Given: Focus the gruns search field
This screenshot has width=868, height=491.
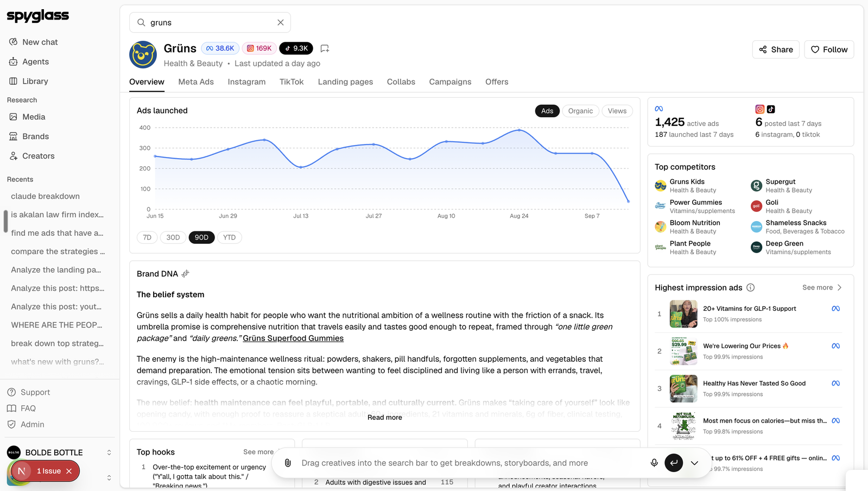Looking at the screenshot, I should [x=210, y=22].
